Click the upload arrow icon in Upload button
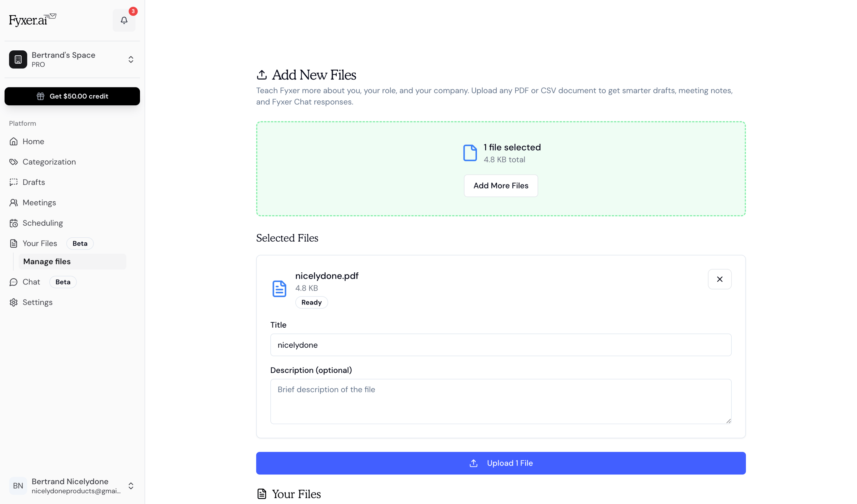Viewport: 857px width, 504px height. coord(473,463)
